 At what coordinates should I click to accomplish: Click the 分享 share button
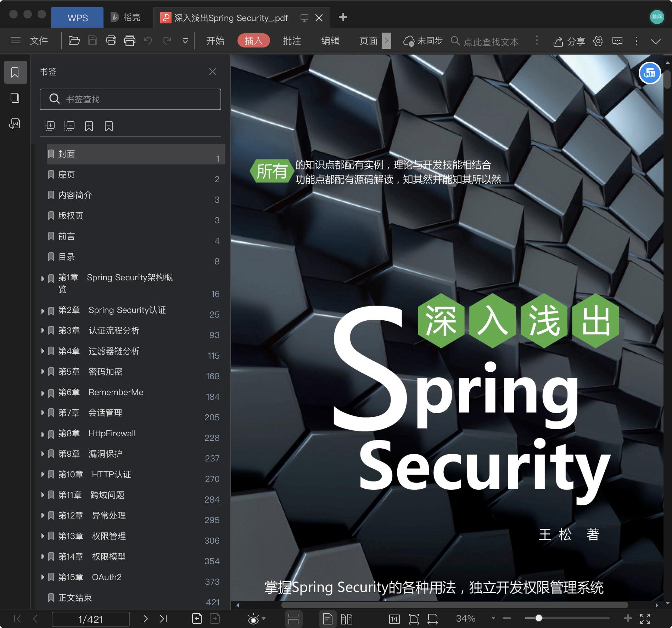[x=569, y=41]
